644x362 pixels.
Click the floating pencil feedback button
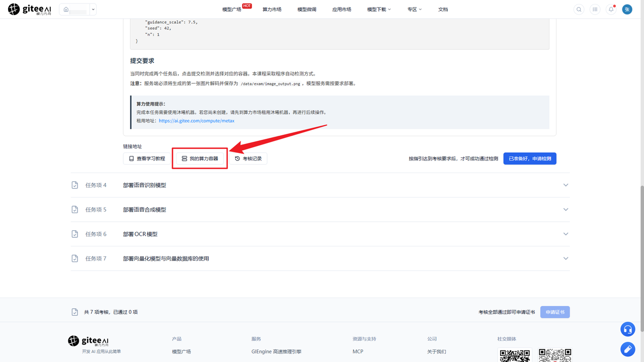(627, 348)
